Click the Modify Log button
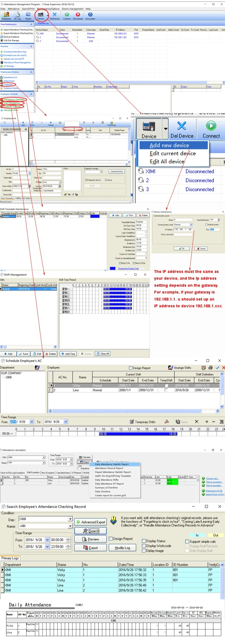The width and height of the screenshot is (225, 644). (122, 548)
